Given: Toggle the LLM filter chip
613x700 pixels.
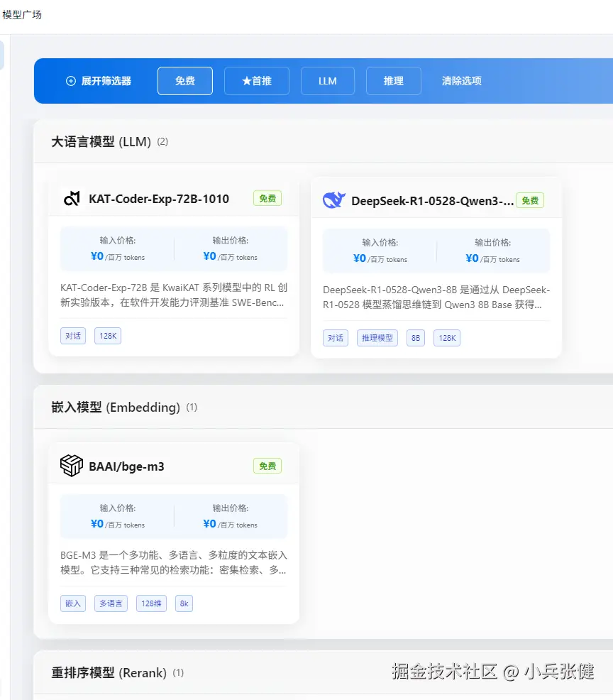Looking at the screenshot, I should (328, 81).
